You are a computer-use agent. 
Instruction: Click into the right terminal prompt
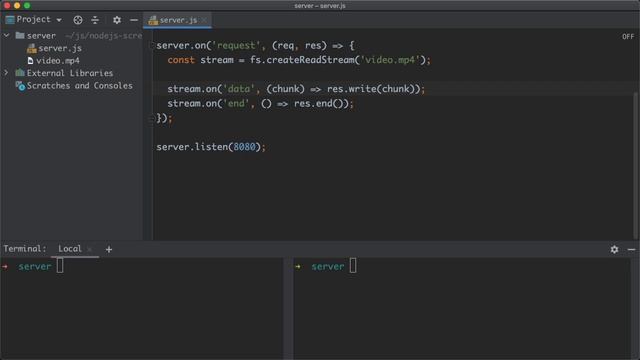(x=353, y=266)
